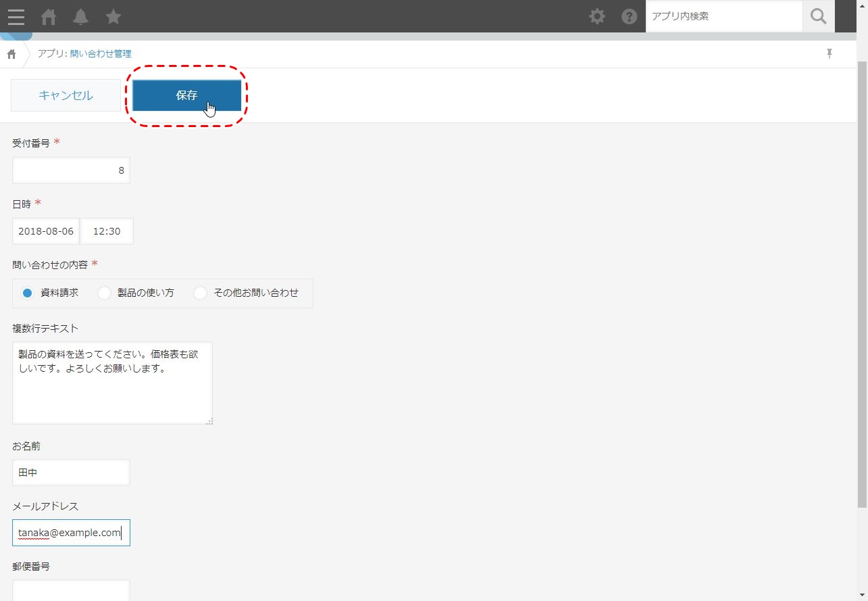Click the キャンセル button
Viewport: 868px width, 601px height.
(x=66, y=95)
